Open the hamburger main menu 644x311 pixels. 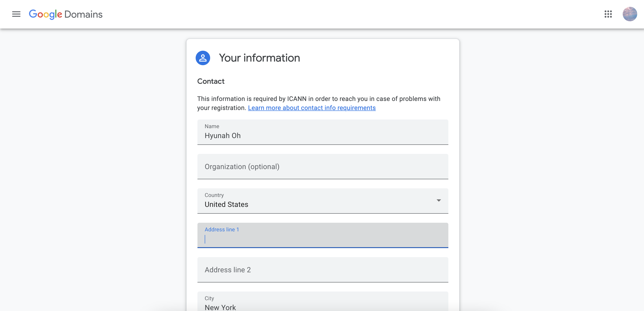coord(16,14)
